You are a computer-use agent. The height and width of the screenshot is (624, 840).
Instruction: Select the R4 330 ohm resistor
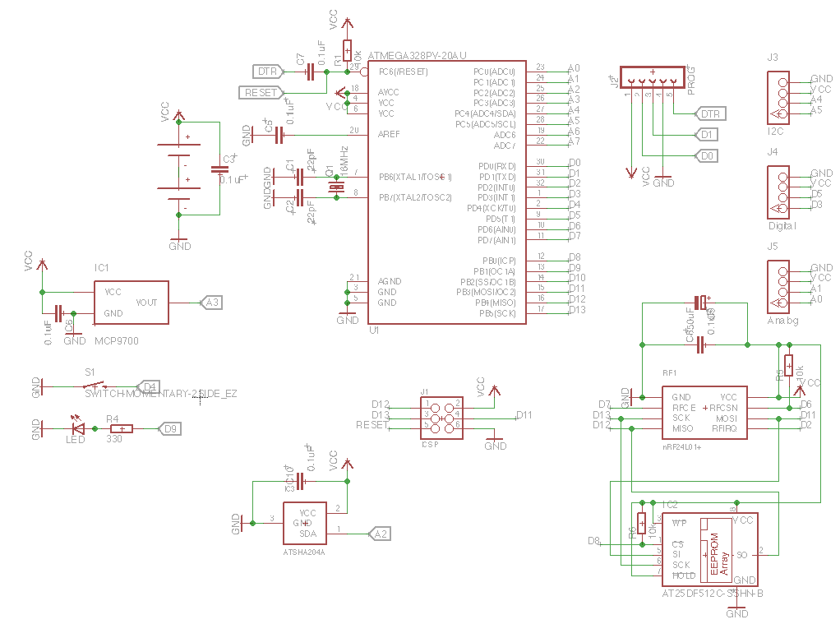(122, 428)
